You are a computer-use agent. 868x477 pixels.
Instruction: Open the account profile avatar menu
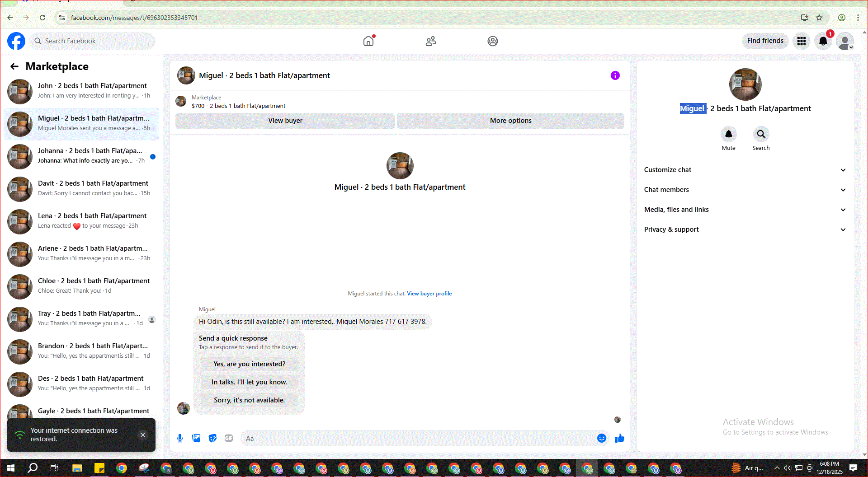[x=845, y=41]
